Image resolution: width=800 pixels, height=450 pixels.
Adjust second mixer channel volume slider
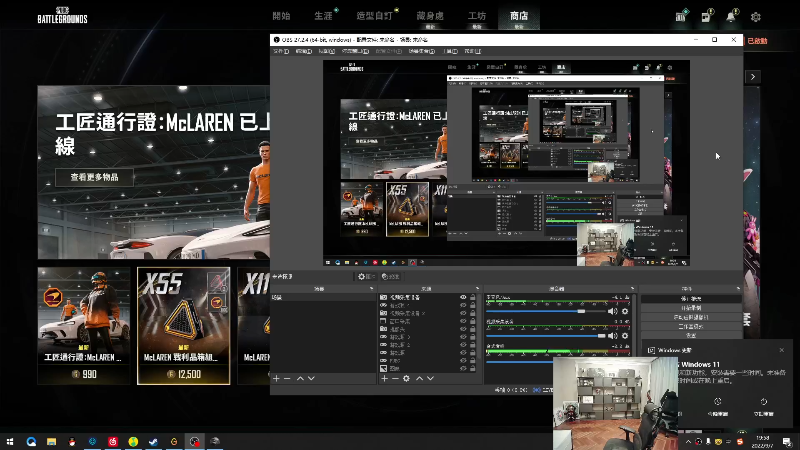[545, 336]
